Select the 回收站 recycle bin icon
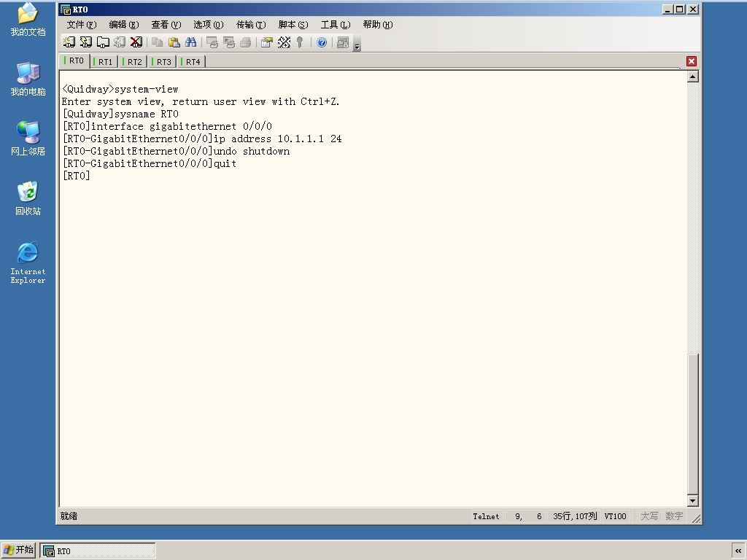747x560 pixels. [x=28, y=198]
